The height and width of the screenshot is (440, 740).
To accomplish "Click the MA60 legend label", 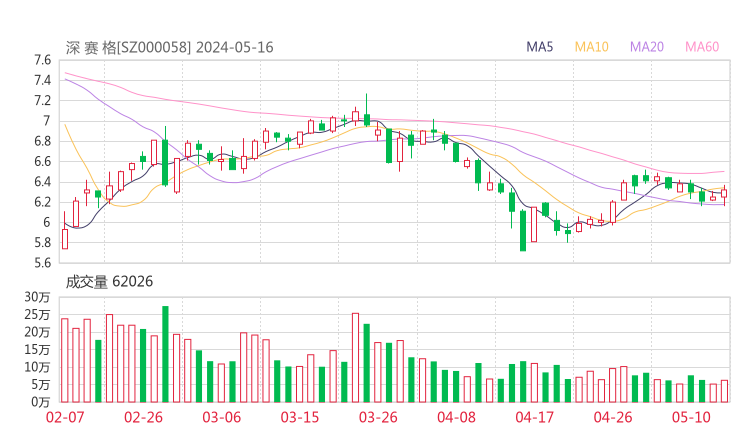I will click(x=702, y=47).
